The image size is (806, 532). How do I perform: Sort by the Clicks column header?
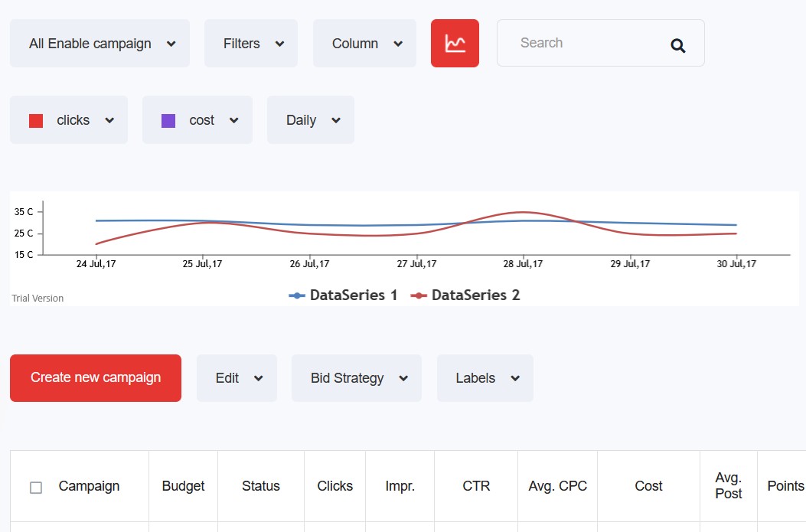point(334,486)
